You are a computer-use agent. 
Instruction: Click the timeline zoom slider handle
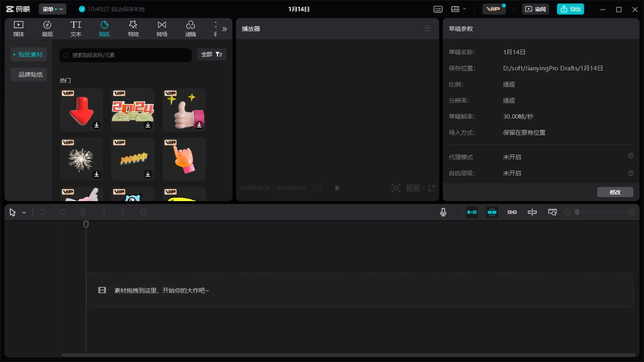click(577, 212)
